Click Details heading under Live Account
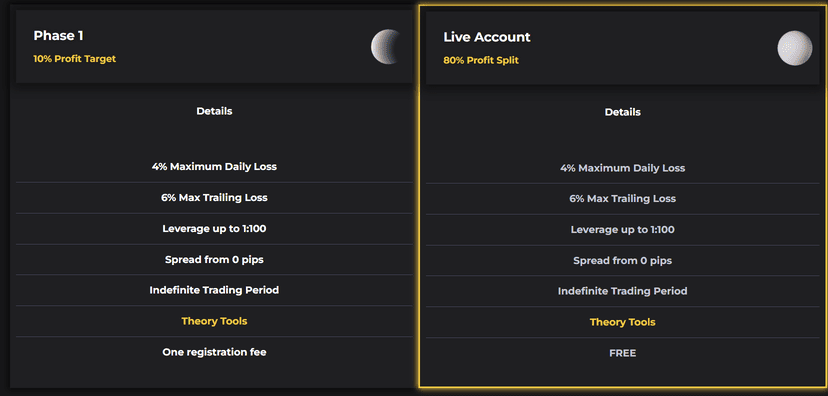The width and height of the screenshot is (828, 396). 623,112
